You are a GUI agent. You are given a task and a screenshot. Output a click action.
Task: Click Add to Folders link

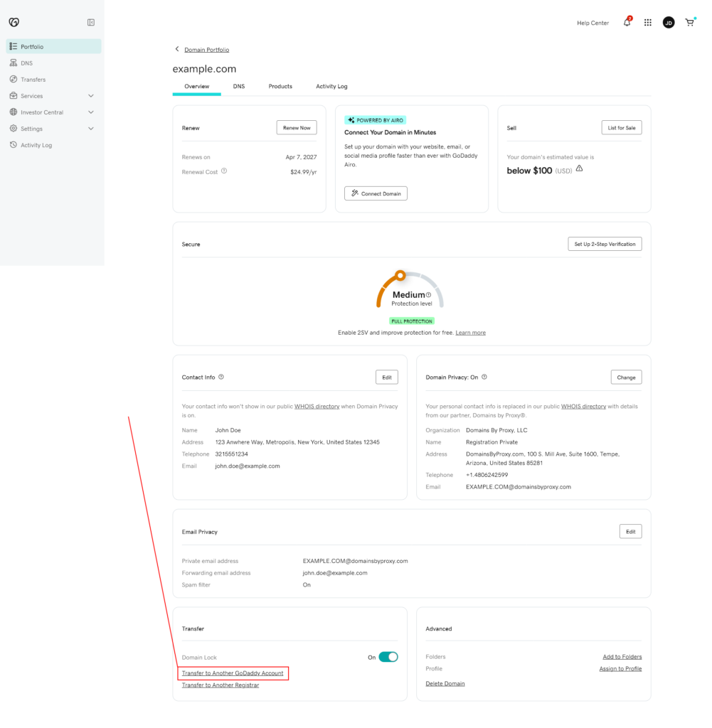tap(622, 656)
